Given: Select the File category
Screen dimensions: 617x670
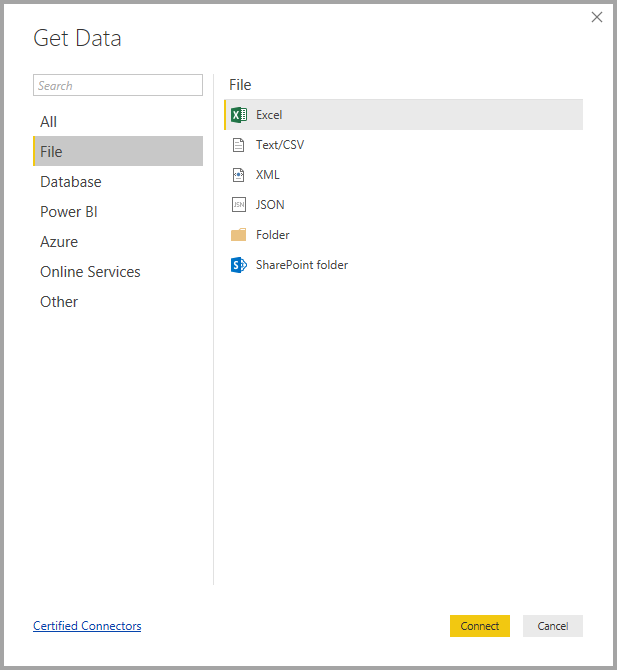Looking at the screenshot, I should coord(118,151).
